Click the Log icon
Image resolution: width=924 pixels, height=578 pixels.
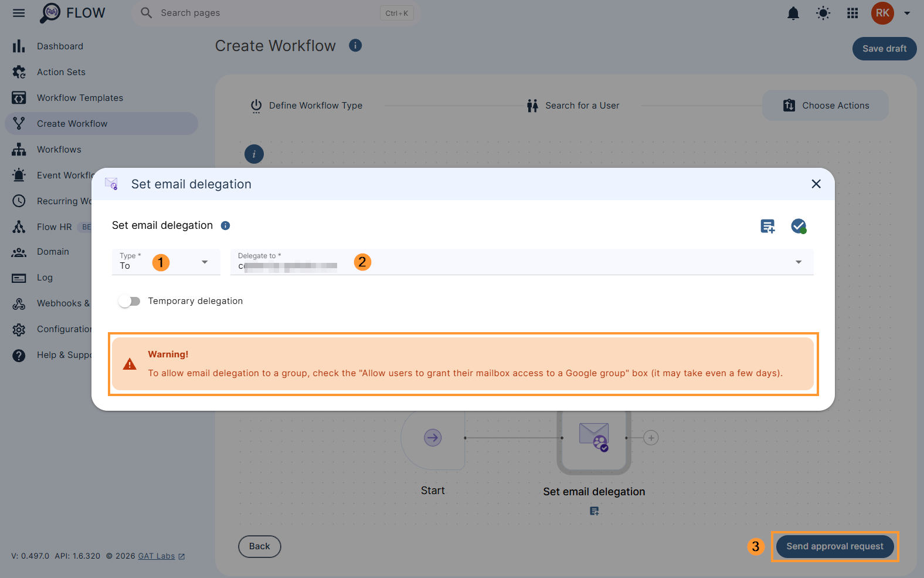[x=19, y=278]
